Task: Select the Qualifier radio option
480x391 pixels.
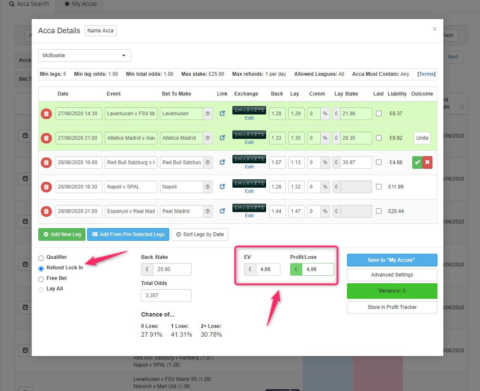Action: [x=41, y=258]
